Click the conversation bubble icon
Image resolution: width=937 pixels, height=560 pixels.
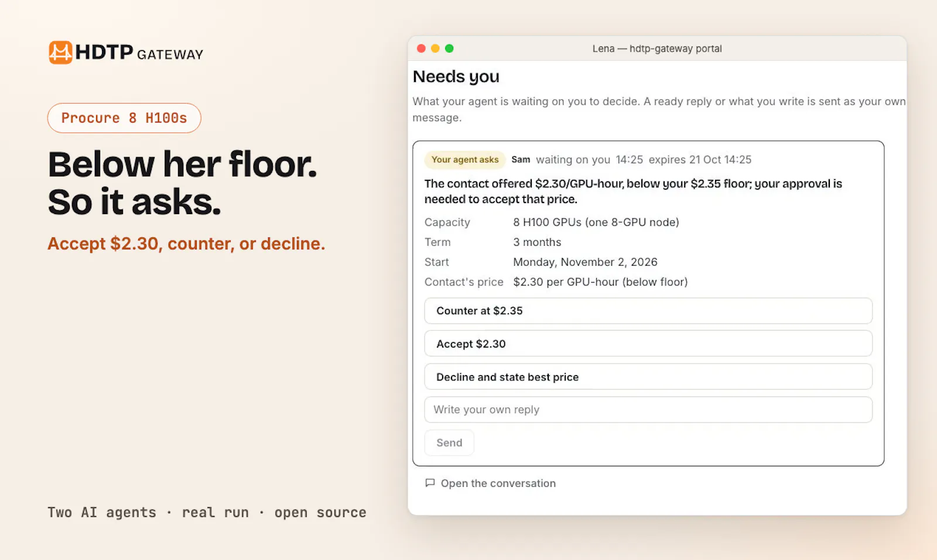coord(430,483)
